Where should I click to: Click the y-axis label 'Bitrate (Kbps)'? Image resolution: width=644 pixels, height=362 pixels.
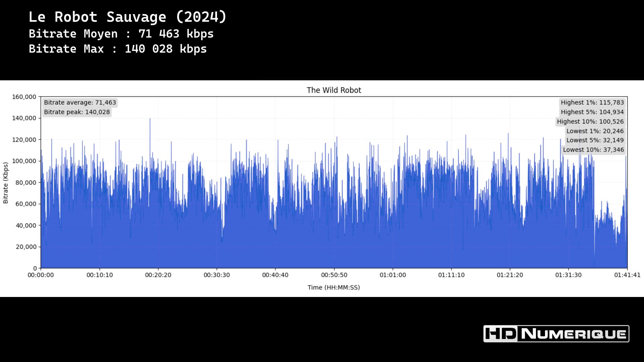tap(5, 183)
